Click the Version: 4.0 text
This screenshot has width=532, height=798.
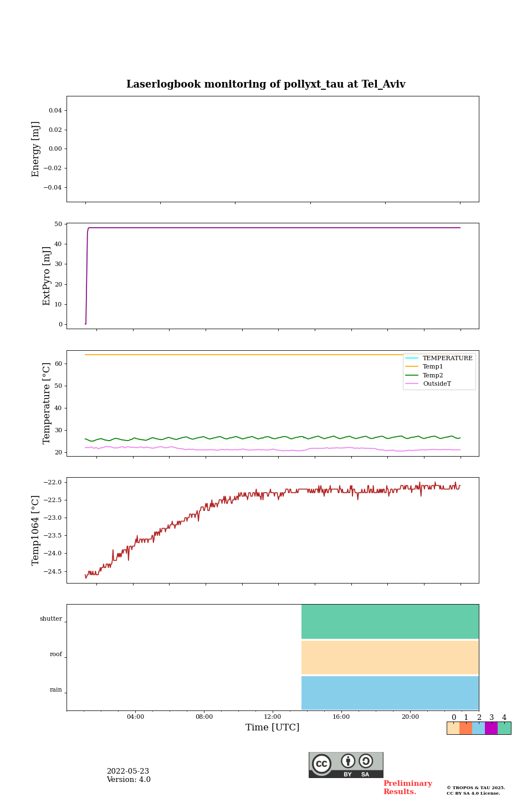(x=129, y=780)
